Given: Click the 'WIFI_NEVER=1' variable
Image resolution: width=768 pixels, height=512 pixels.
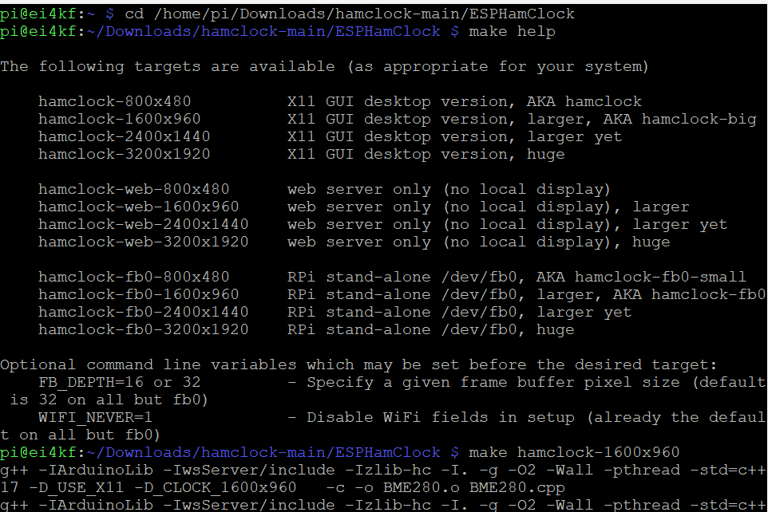Looking at the screenshot, I should tap(96, 418).
